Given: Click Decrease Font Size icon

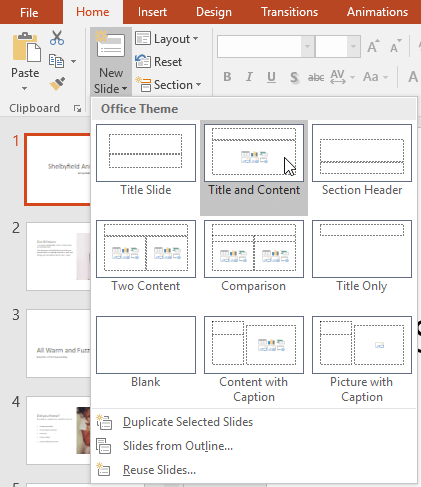Looking at the screenshot, I should click(396, 46).
